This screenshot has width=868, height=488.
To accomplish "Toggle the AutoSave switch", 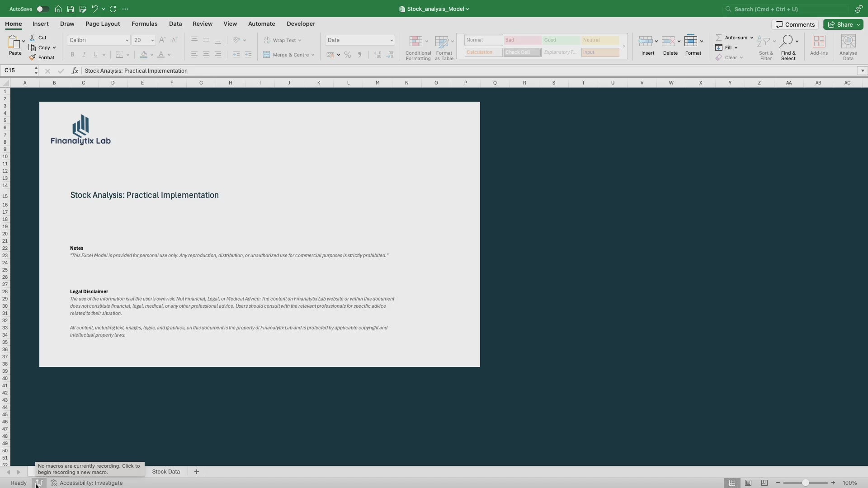I will [x=42, y=9].
